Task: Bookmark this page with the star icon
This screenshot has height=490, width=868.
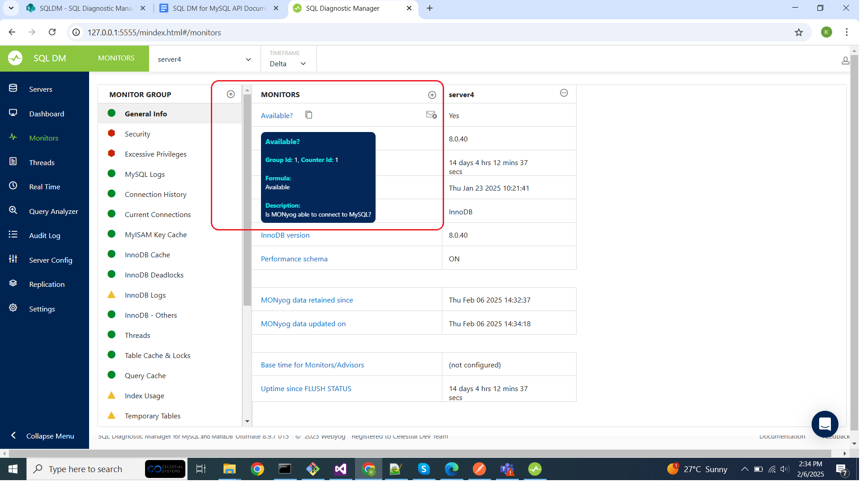Action: click(x=799, y=32)
